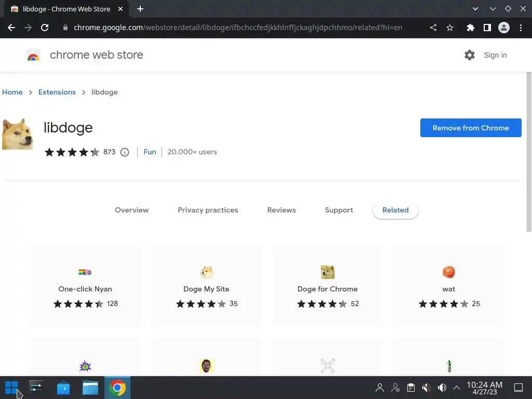Toggle the muted speaker tray icon
This screenshot has width=532, height=399.
tap(427, 388)
